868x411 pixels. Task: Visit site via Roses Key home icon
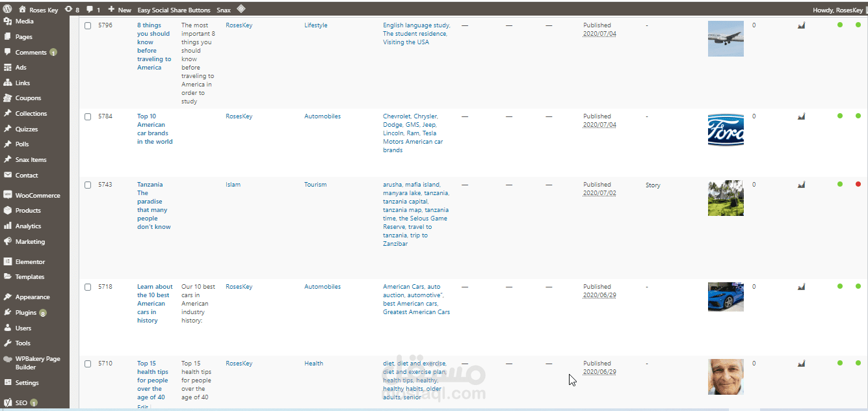(23, 10)
